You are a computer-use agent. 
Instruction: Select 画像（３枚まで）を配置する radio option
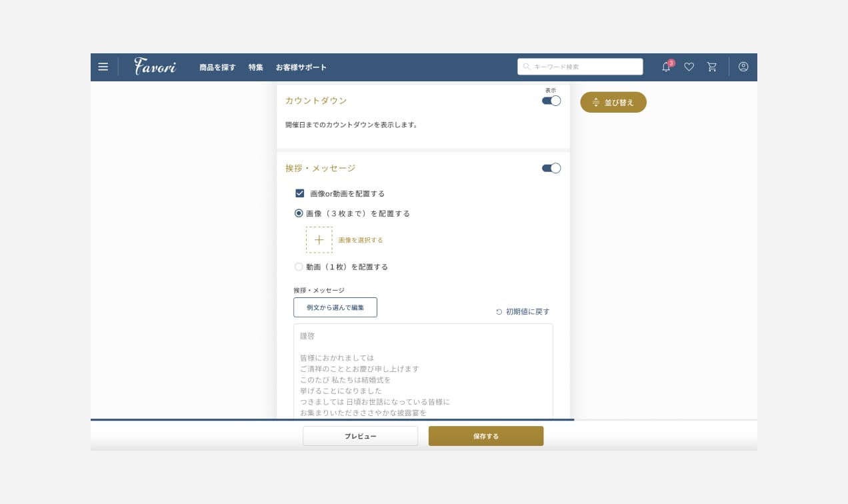tap(299, 213)
